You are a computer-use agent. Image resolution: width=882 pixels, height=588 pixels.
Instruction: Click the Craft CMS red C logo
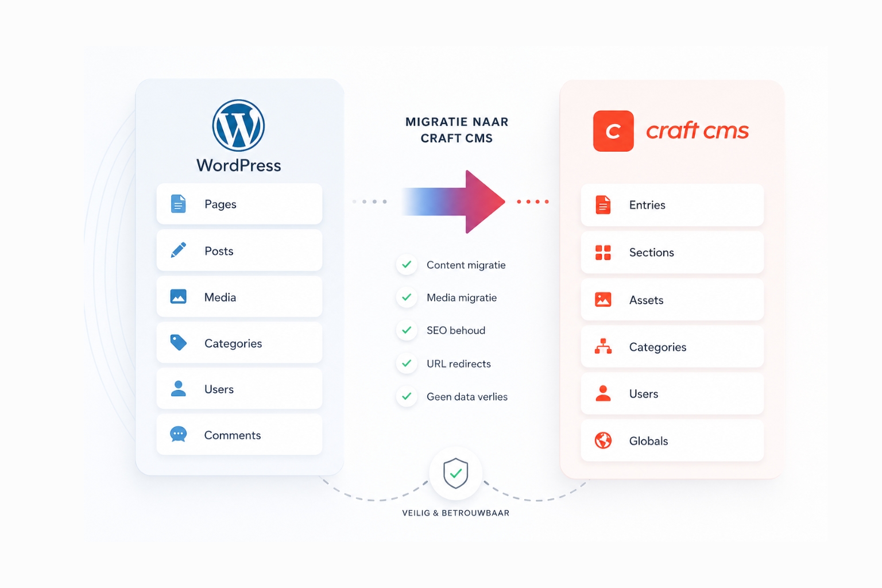[x=613, y=131]
